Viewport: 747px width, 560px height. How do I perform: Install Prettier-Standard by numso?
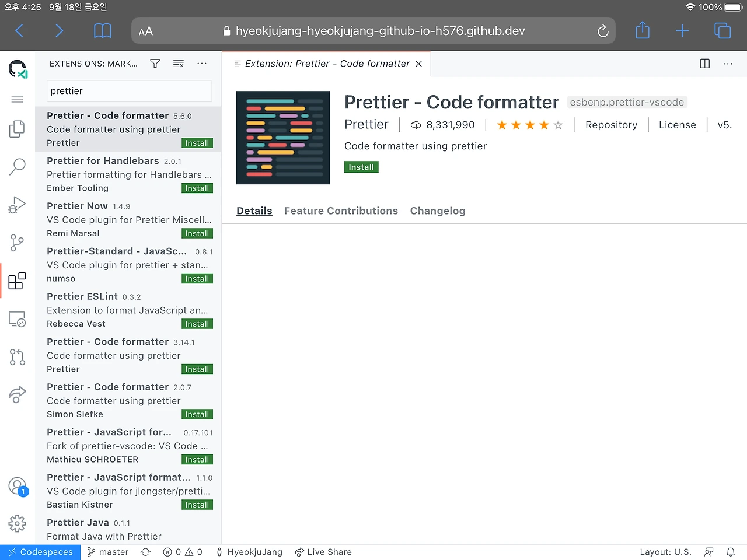(197, 279)
